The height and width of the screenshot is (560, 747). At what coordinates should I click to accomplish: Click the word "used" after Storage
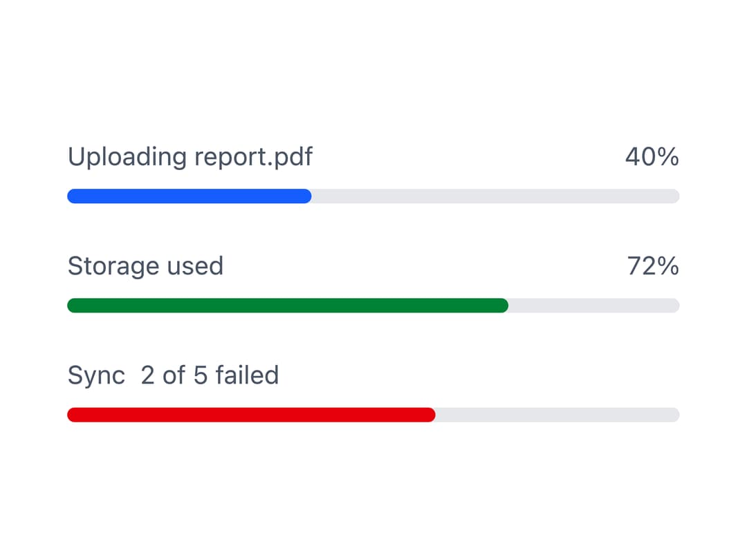pyautogui.click(x=195, y=266)
